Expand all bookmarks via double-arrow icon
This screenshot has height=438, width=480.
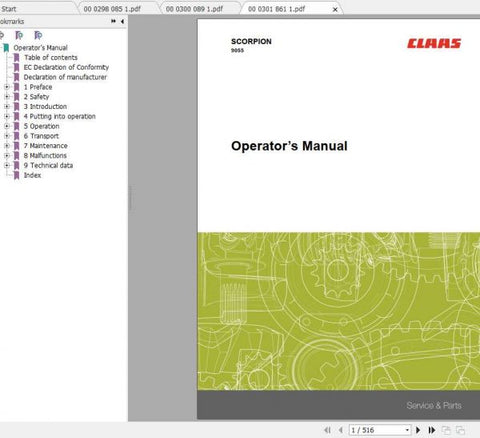pyautogui.click(x=113, y=21)
